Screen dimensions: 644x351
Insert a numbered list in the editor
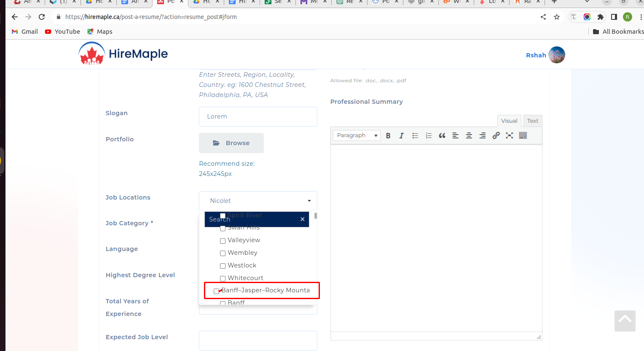[429, 135]
